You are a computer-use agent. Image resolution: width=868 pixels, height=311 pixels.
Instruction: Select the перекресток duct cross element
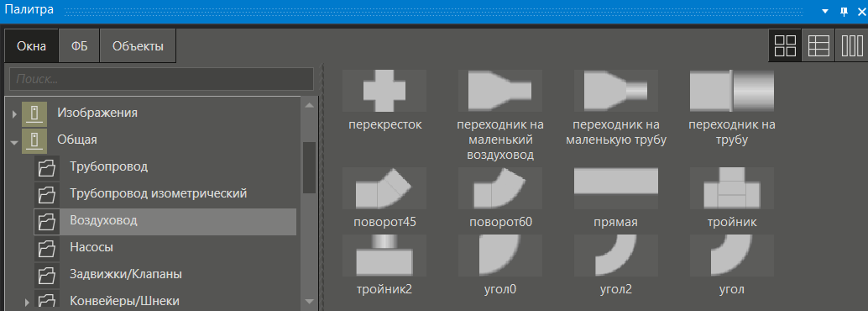(x=384, y=91)
